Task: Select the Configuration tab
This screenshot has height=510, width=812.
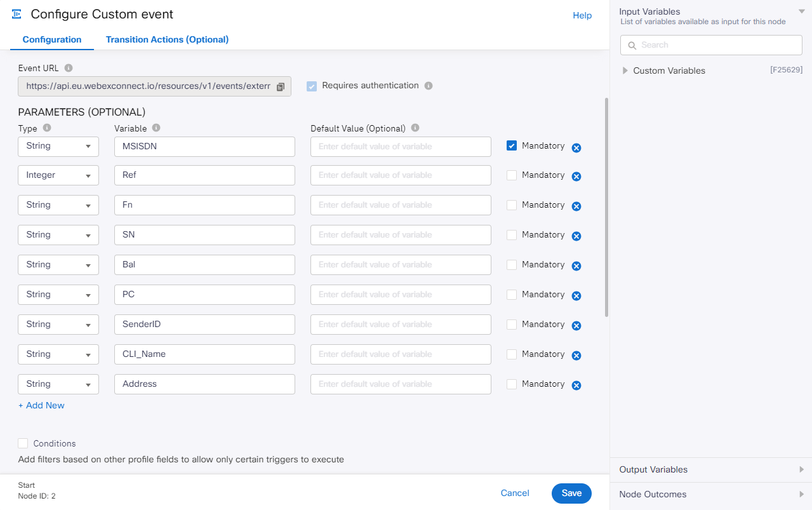Action: pyautogui.click(x=52, y=39)
